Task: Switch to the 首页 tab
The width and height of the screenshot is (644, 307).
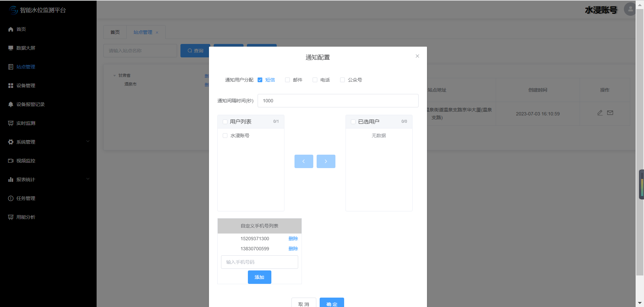Action: pos(115,32)
